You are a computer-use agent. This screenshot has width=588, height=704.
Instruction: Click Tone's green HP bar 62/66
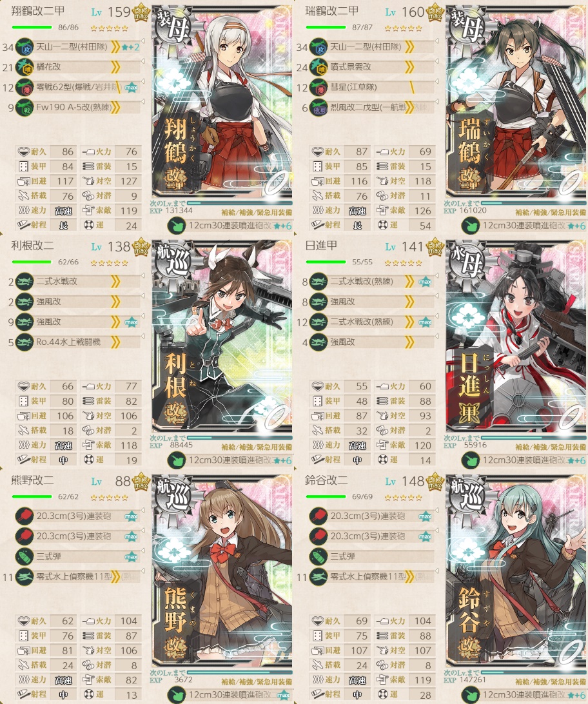pos(32,262)
